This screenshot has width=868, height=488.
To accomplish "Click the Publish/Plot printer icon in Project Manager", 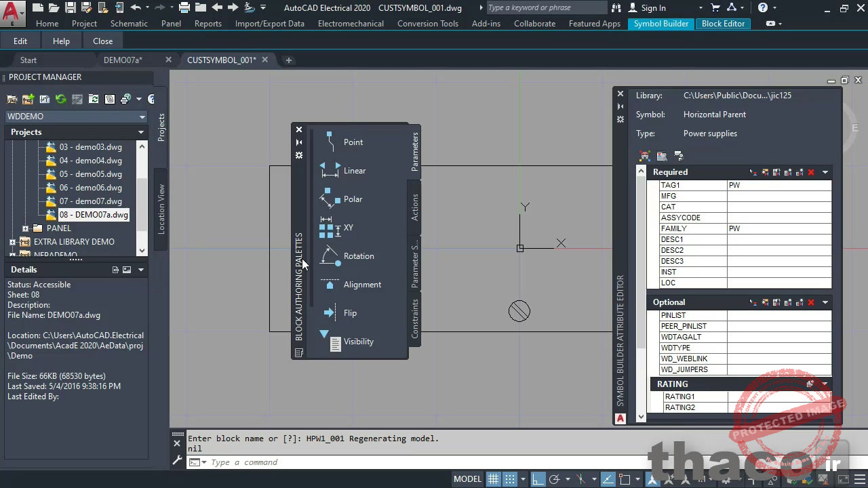I will click(x=125, y=99).
